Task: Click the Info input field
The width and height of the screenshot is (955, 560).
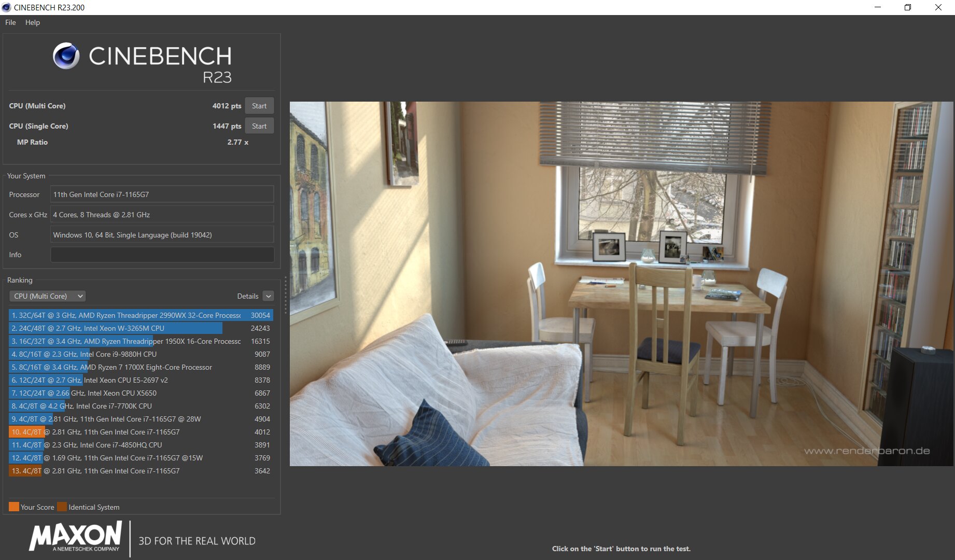Action: coord(162,255)
